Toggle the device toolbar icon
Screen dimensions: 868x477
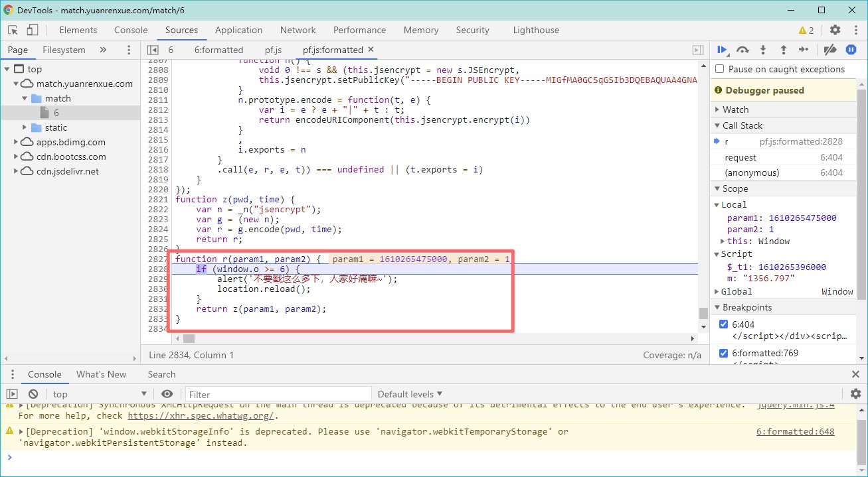click(x=33, y=30)
